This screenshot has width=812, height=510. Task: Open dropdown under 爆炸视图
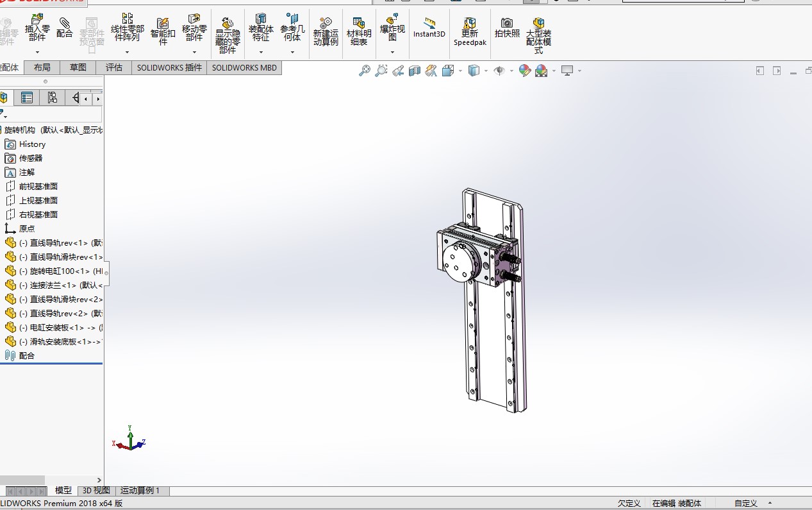tap(392, 52)
